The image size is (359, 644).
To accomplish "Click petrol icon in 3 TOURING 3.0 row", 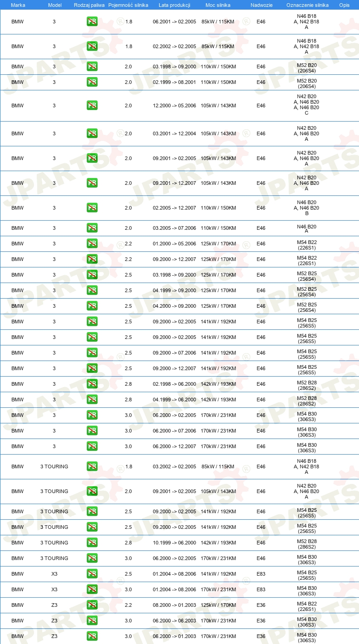I will [x=92, y=558].
